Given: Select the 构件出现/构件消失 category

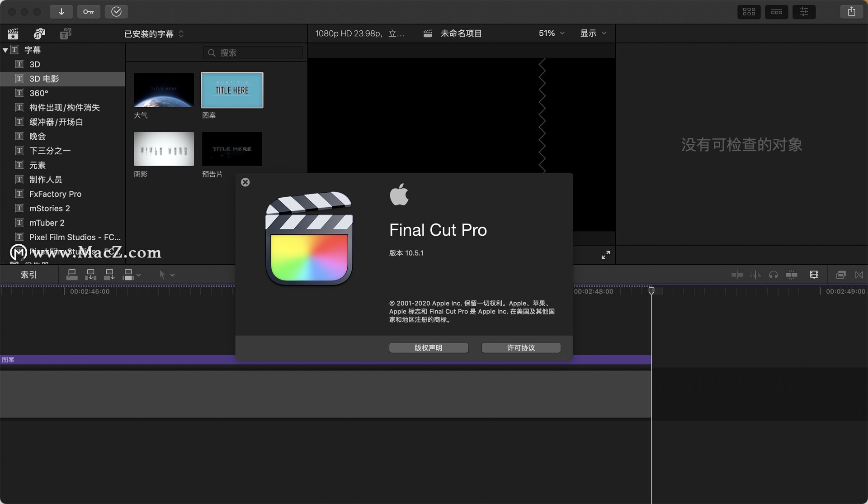Looking at the screenshot, I should pyautogui.click(x=63, y=108).
